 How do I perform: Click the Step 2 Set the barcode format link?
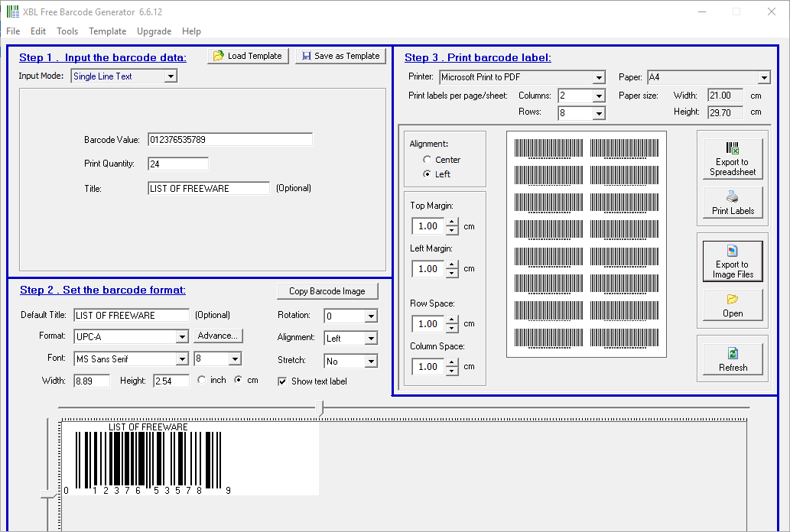(x=102, y=290)
